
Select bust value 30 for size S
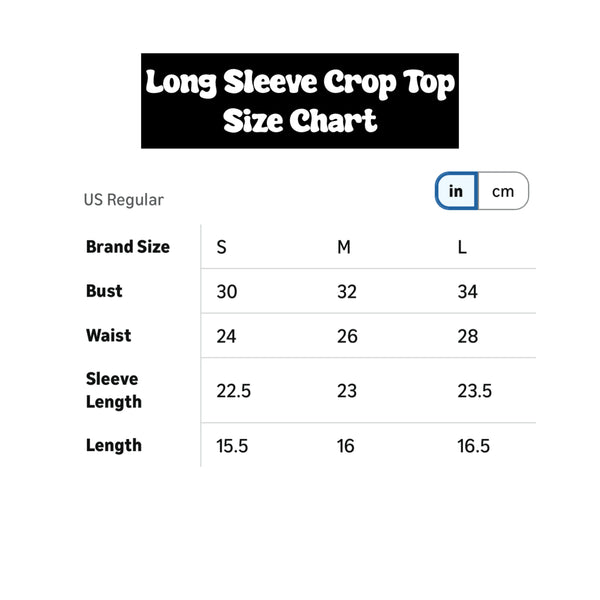227,292
